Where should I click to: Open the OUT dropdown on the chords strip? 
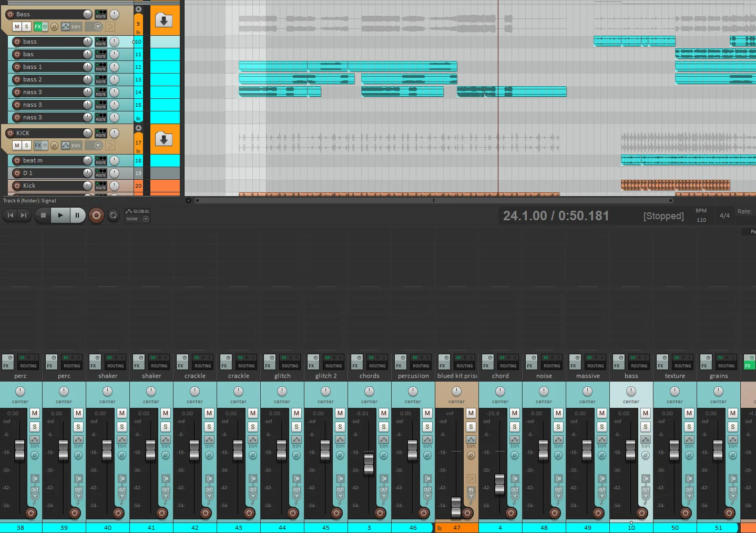point(384,493)
